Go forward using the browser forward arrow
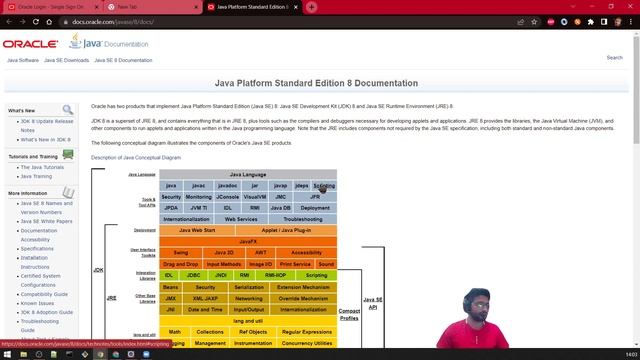The width and height of the screenshot is (640, 360). click(x=22, y=22)
